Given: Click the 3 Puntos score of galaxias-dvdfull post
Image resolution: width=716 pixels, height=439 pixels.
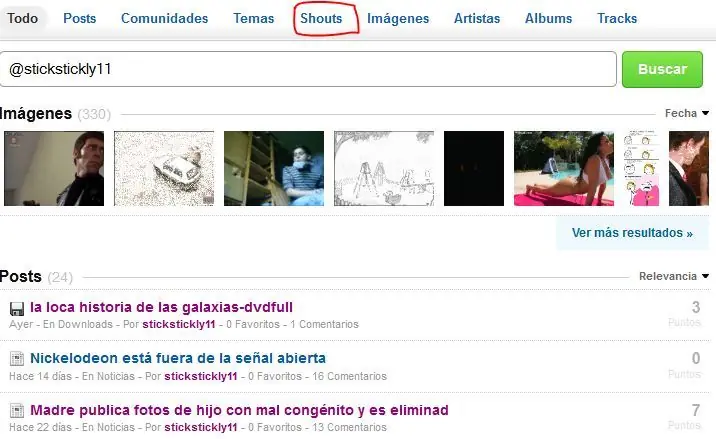Looking at the screenshot, I should tap(685, 314).
